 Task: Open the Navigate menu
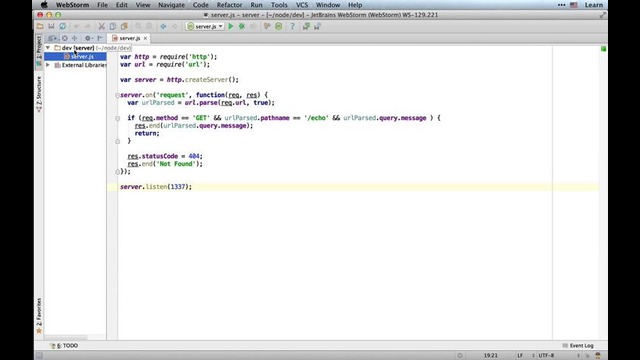[171, 5]
